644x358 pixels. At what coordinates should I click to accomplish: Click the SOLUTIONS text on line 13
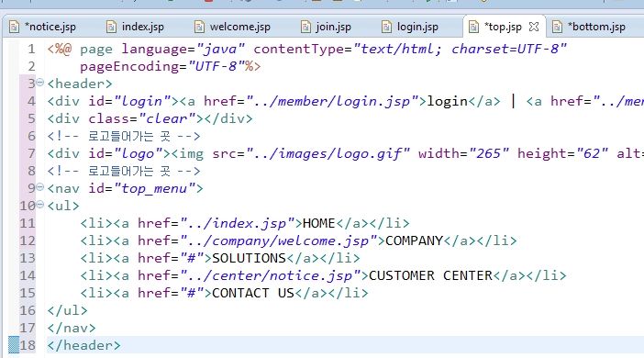249,258
